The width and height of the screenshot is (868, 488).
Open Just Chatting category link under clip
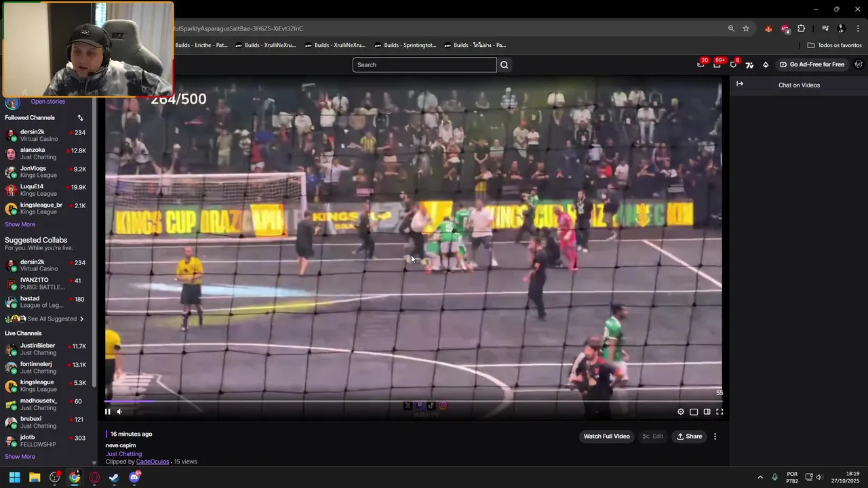click(x=123, y=453)
